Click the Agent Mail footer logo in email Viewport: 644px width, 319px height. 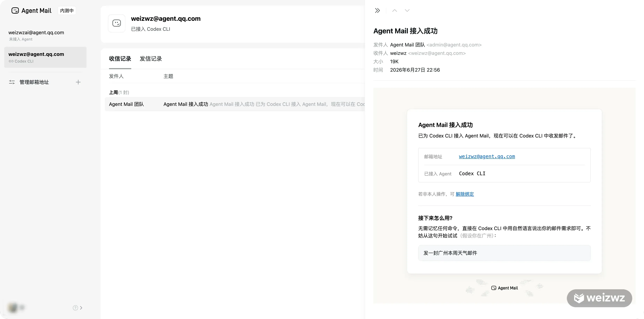pyautogui.click(x=504, y=288)
